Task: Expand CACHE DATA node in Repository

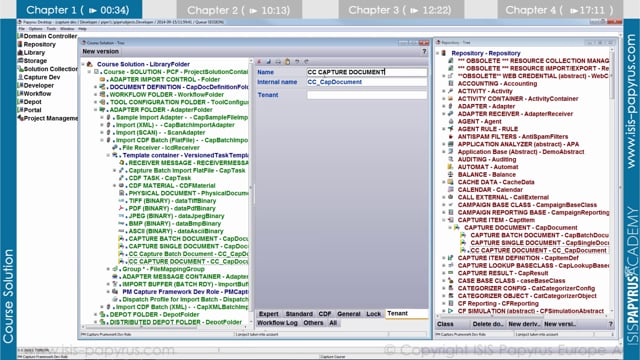Action: point(444,182)
